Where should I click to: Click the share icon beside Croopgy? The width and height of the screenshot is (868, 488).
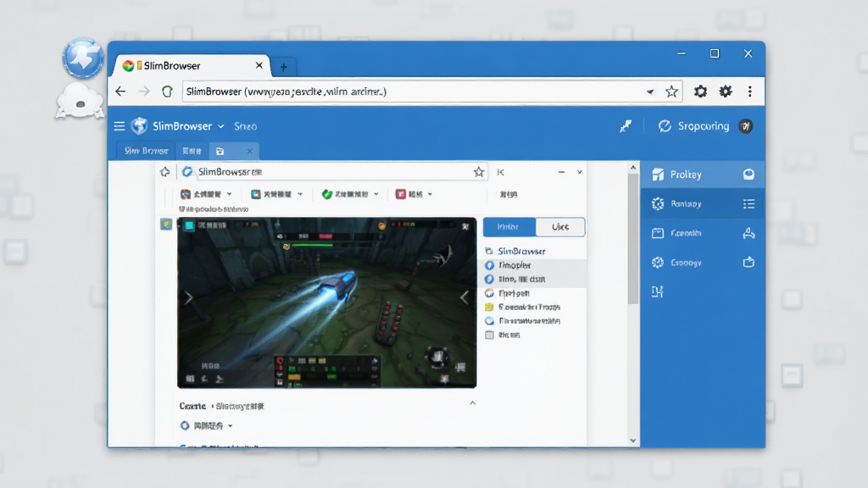pyautogui.click(x=748, y=263)
